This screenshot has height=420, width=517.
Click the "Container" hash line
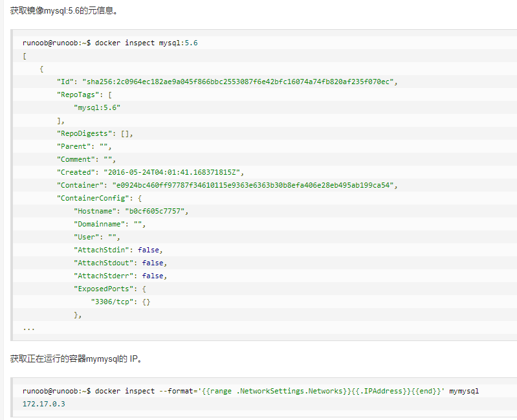(227, 185)
